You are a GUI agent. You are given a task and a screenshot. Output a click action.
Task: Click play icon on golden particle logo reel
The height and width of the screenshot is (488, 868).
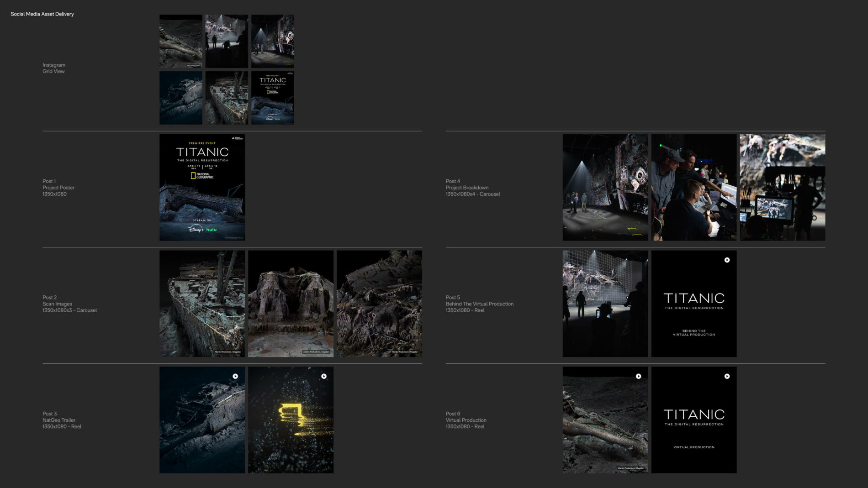tap(324, 376)
